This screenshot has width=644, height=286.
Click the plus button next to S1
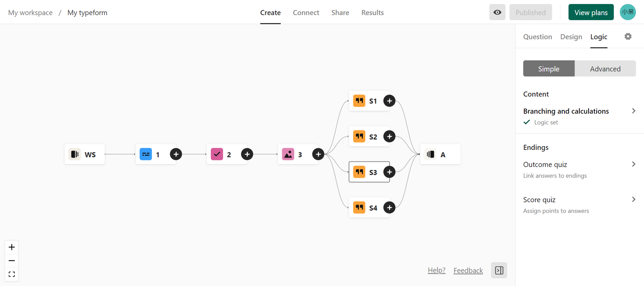click(x=389, y=101)
